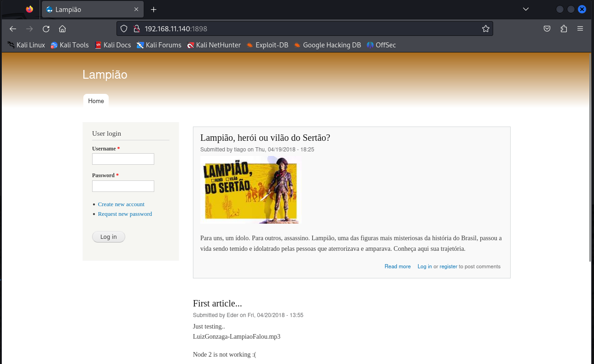Expand the list all tabs chevron
This screenshot has width=594, height=364.
pos(526,9)
